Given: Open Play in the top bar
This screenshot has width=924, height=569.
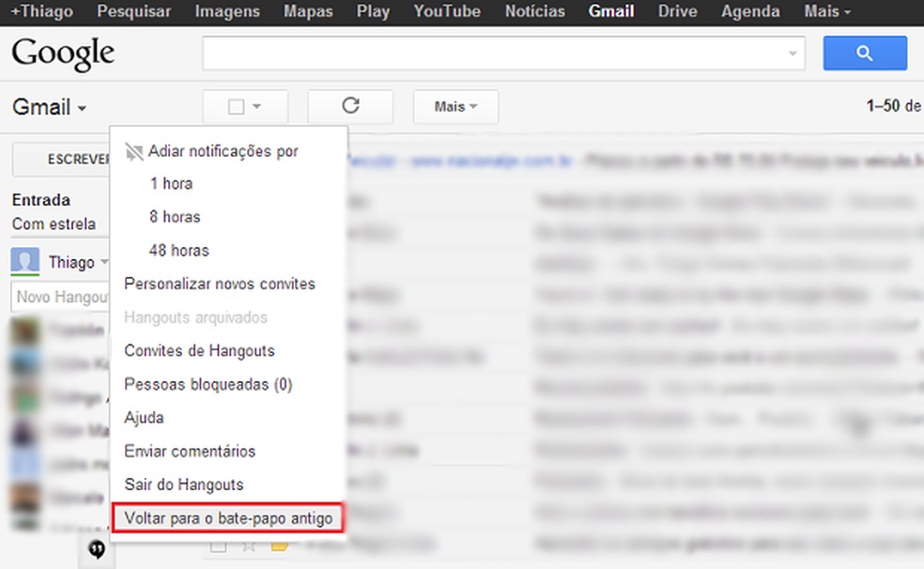Looking at the screenshot, I should point(373,11).
